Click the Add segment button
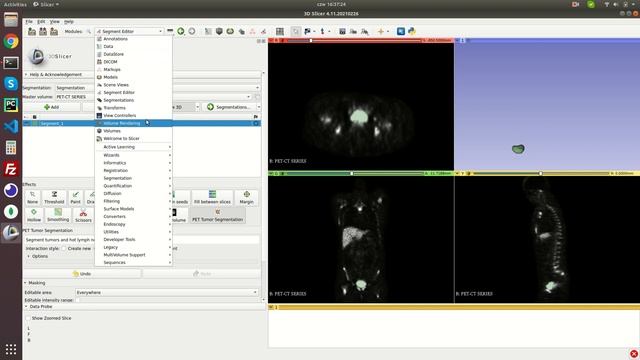This screenshot has height=360, width=640. [x=52, y=107]
